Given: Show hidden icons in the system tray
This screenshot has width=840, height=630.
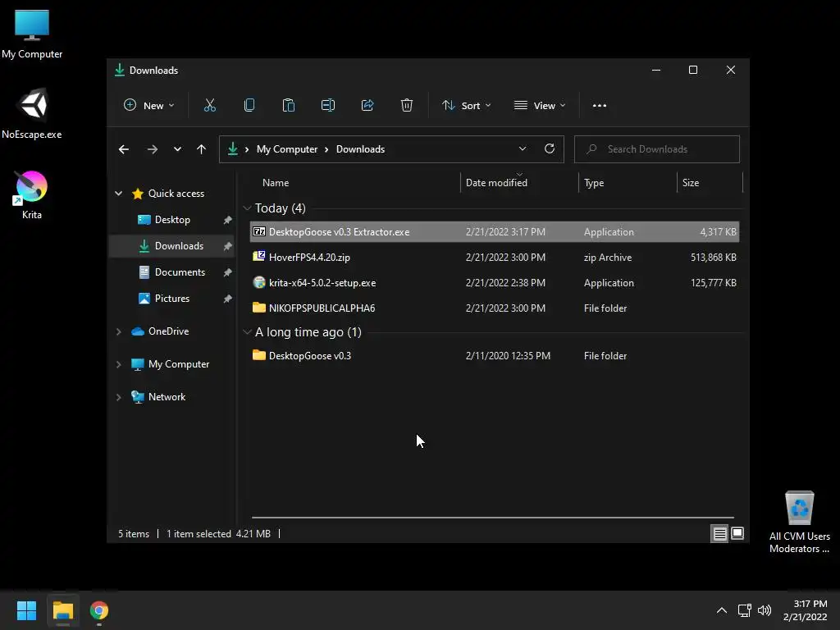Looking at the screenshot, I should coord(722,610).
